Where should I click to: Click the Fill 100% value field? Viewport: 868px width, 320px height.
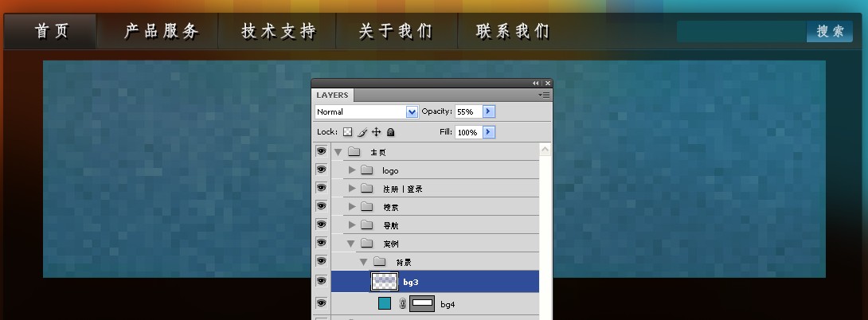pyautogui.click(x=468, y=132)
